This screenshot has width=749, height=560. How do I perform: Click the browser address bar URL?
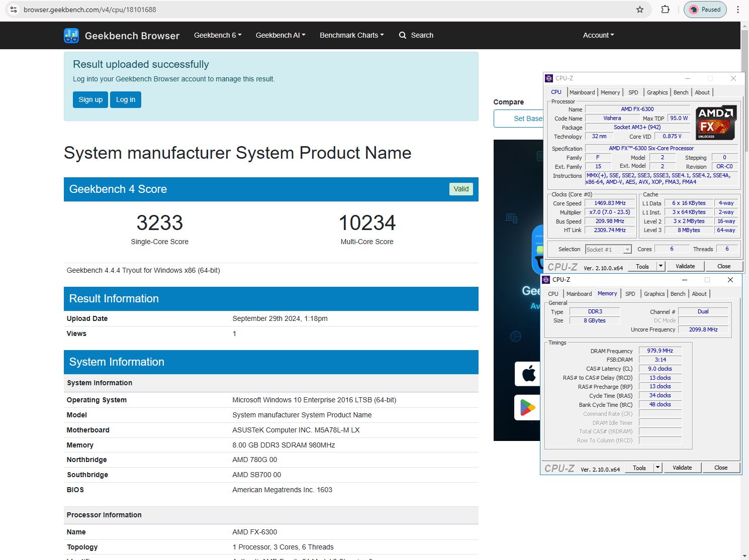(x=90, y=10)
